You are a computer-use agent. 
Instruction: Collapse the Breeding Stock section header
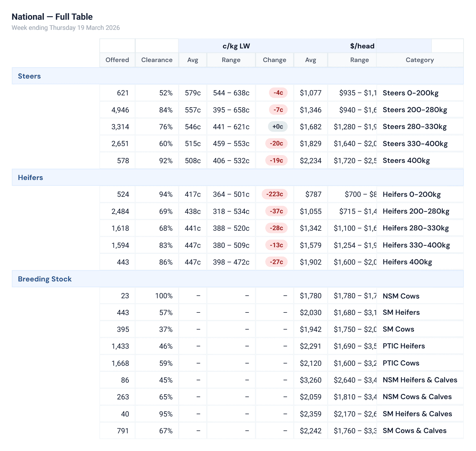tap(45, 279)
